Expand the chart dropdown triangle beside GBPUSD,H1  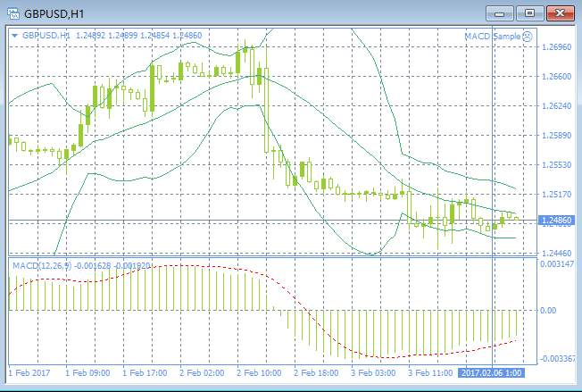[15, 36]
